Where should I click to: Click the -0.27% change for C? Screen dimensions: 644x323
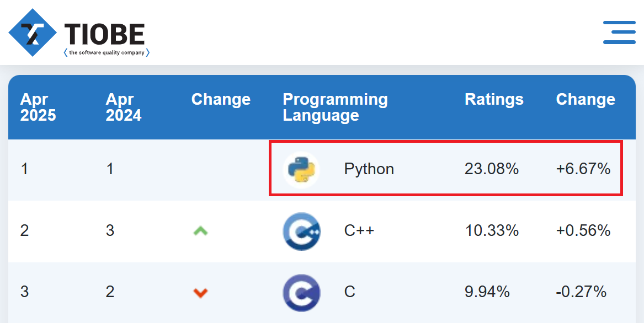(581, 292)
